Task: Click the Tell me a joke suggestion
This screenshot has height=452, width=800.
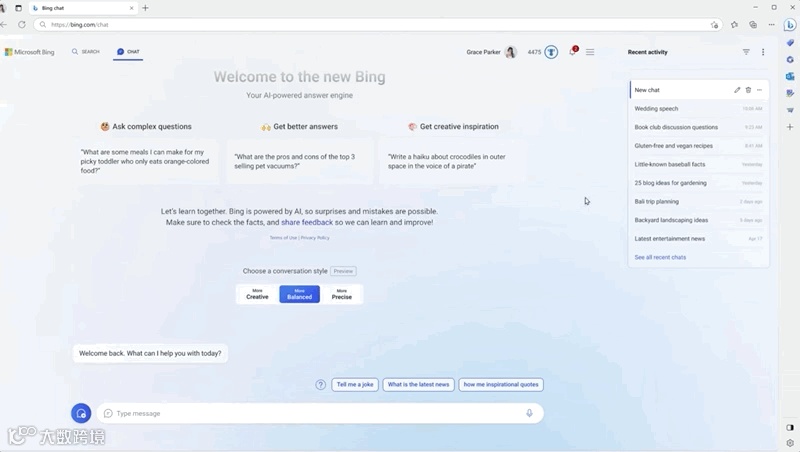Action: tap(355, 385)
